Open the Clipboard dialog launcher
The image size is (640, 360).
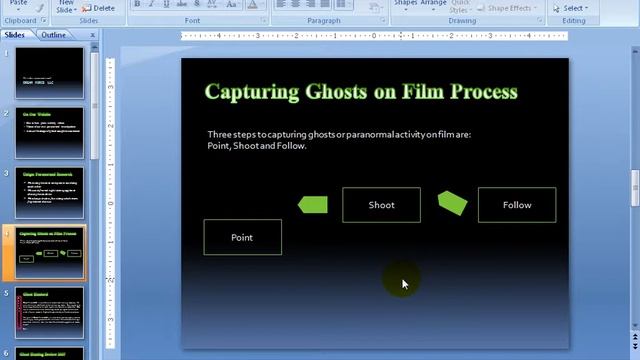point(44,20)
